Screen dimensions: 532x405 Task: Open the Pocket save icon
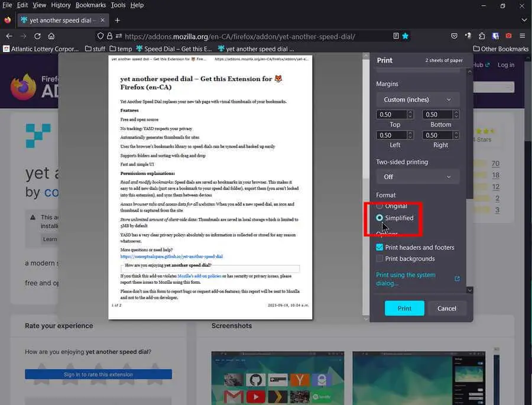pos(455,36)
